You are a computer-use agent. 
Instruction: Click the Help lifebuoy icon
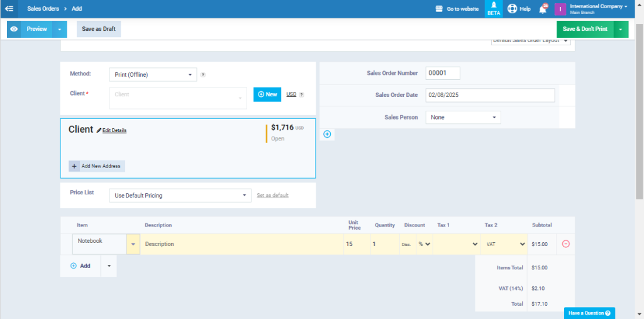pyautogui.click(x=512, y=9)
